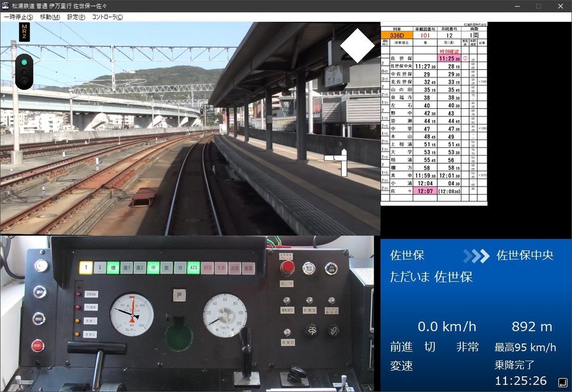572x392 pixels.
Task: Click the down-arrow notch indicator
Action: (x=99, y=267)
